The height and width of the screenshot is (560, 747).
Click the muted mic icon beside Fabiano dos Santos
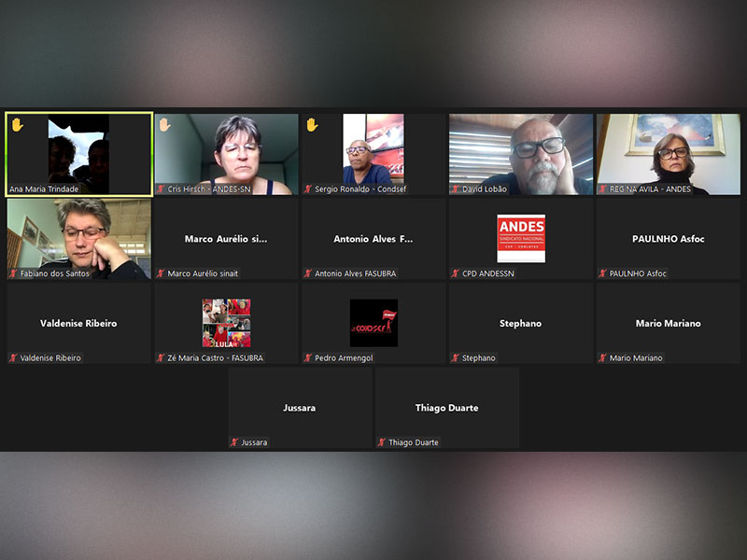click(13, 273)
